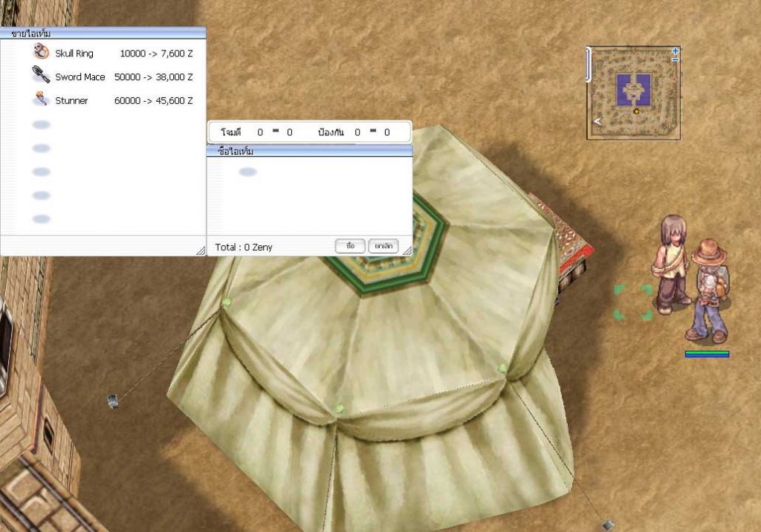Click the blue building on the minimap

coord(634,89)
